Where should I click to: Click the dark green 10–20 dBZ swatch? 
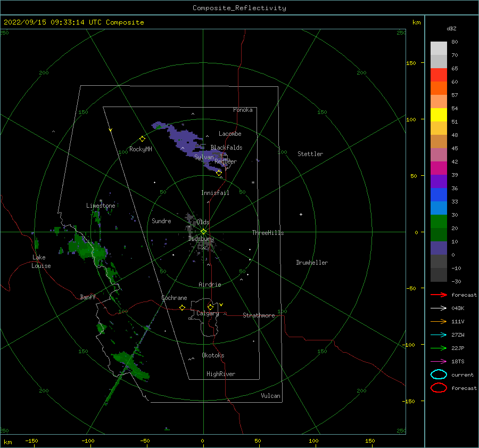point(439,234)
